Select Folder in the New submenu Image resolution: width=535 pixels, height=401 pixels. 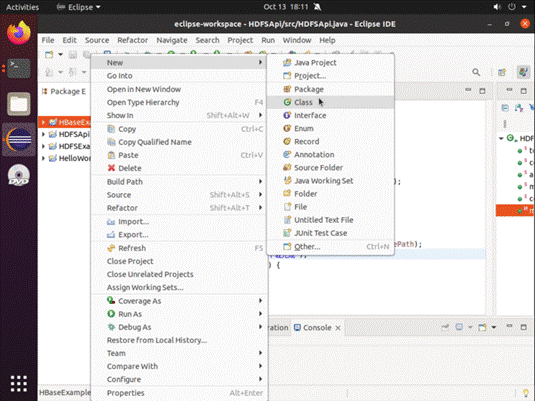click(330, 194)
